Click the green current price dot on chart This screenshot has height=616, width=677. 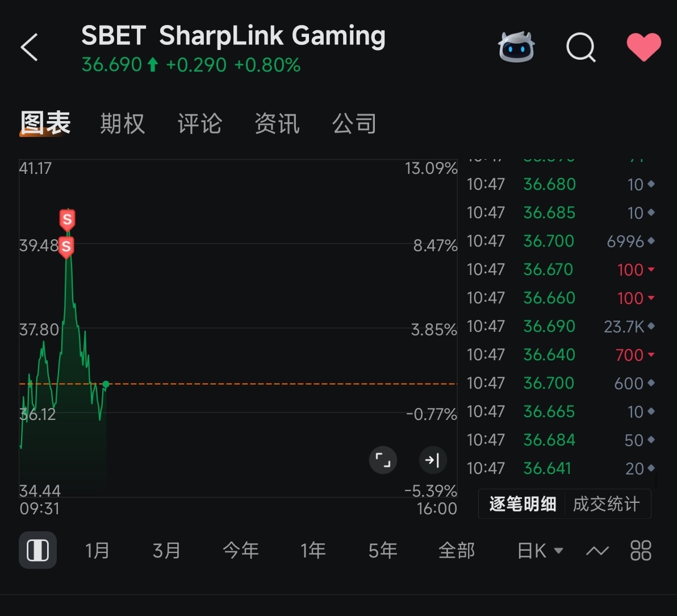point(106,384)
